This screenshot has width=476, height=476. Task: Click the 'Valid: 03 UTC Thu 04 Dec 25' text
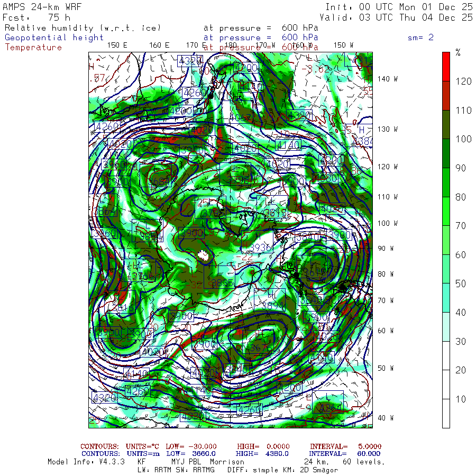click(x=396, y=17)
